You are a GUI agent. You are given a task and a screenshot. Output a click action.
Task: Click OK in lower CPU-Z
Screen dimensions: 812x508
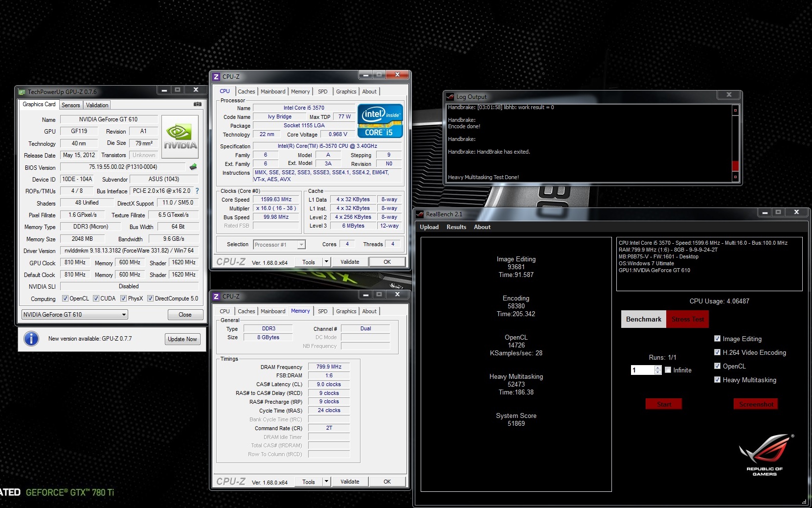[387, 482]
